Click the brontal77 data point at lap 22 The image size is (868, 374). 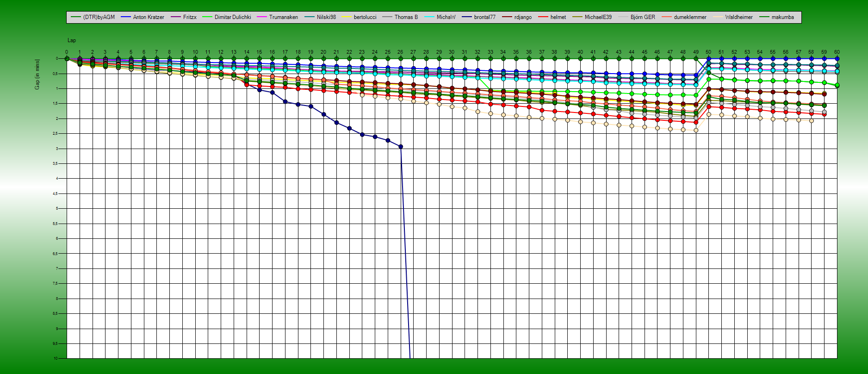point(349,128)
